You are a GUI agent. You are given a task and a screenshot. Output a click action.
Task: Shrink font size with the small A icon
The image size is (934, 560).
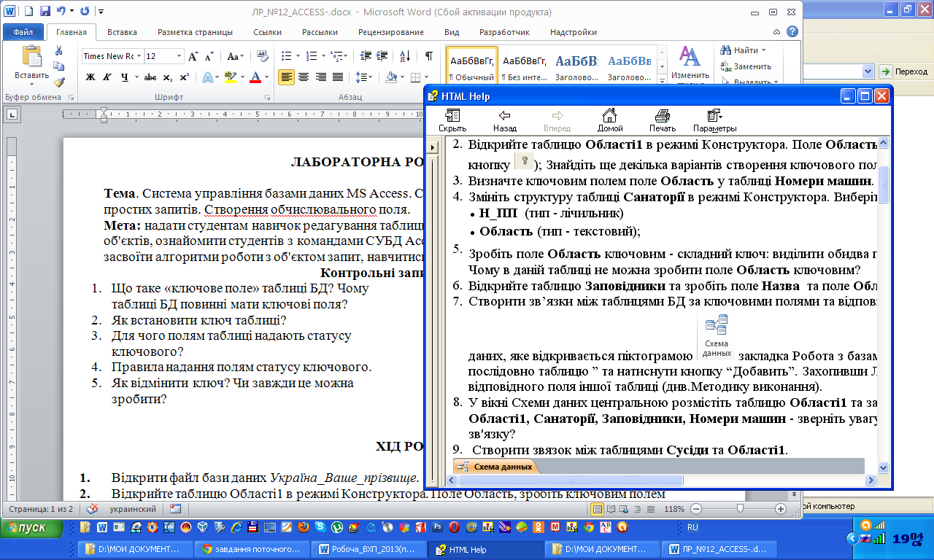point(209,56)
